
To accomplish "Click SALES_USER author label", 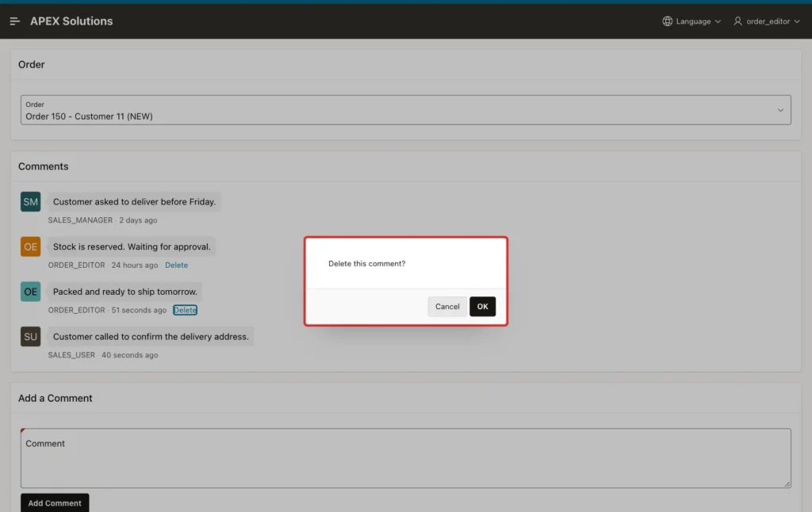I will coord(71,355).
